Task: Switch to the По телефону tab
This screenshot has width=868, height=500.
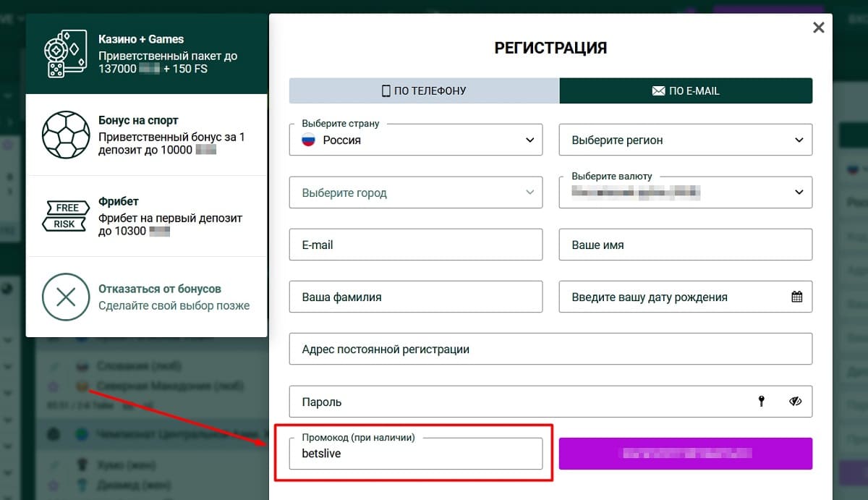Action: pyautogui.click(x=424, y=91)
